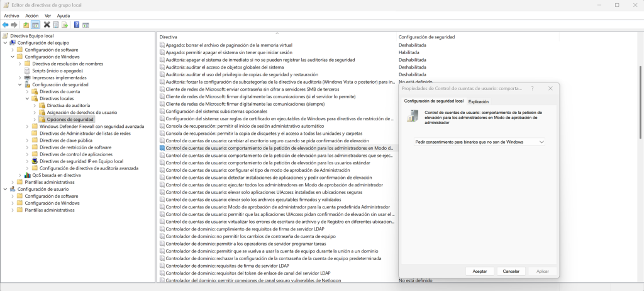Click the blue Back arrow in toolbar
This screenshot has height=291, width=644.
point(5,25)
